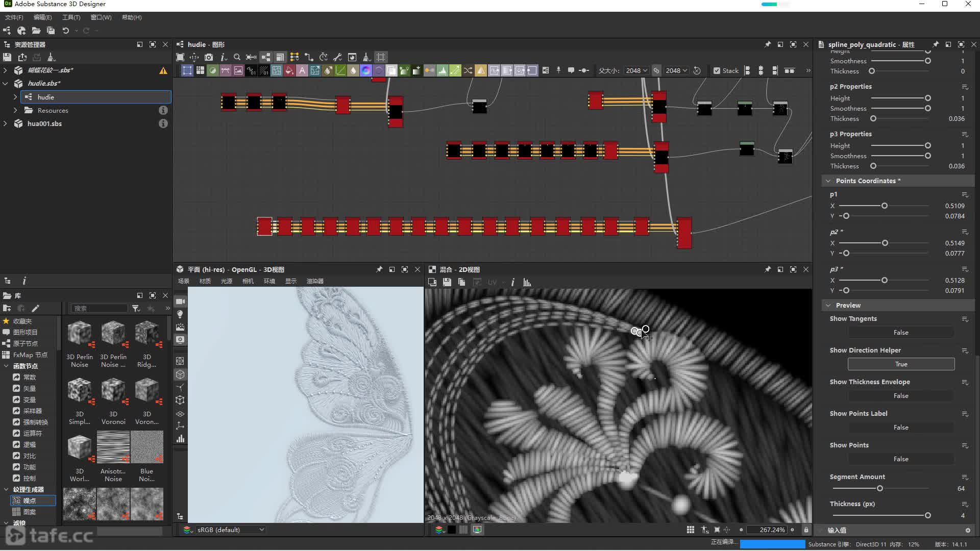
Task: Open the 材质 menu in 3D view
Action: point(205,281)
